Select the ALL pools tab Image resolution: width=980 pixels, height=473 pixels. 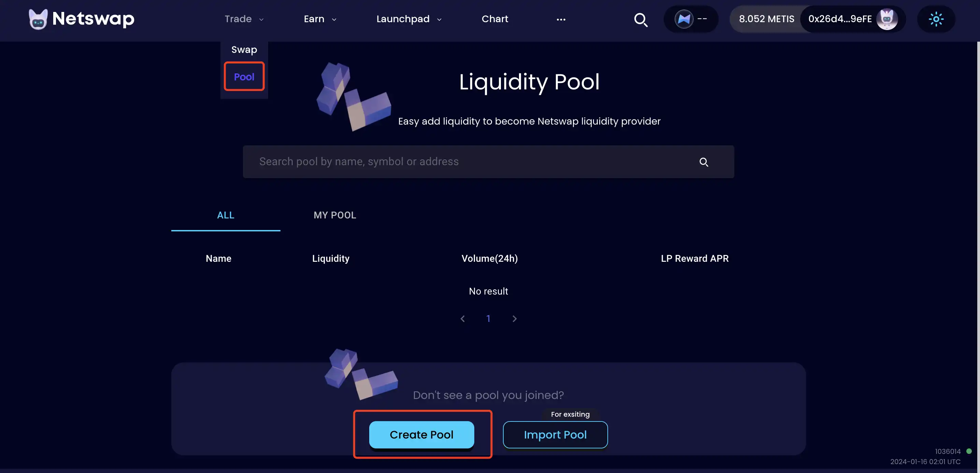pos(226,216)
